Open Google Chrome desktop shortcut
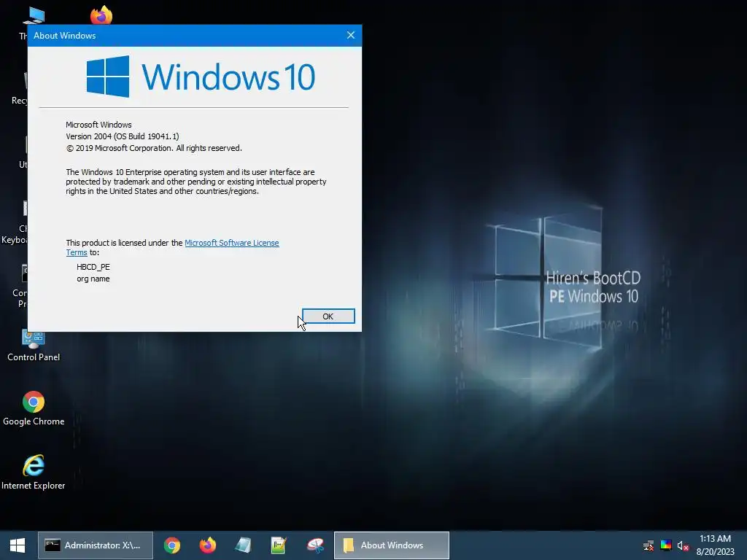The image size is (747, 560). [x=34, y=408]
